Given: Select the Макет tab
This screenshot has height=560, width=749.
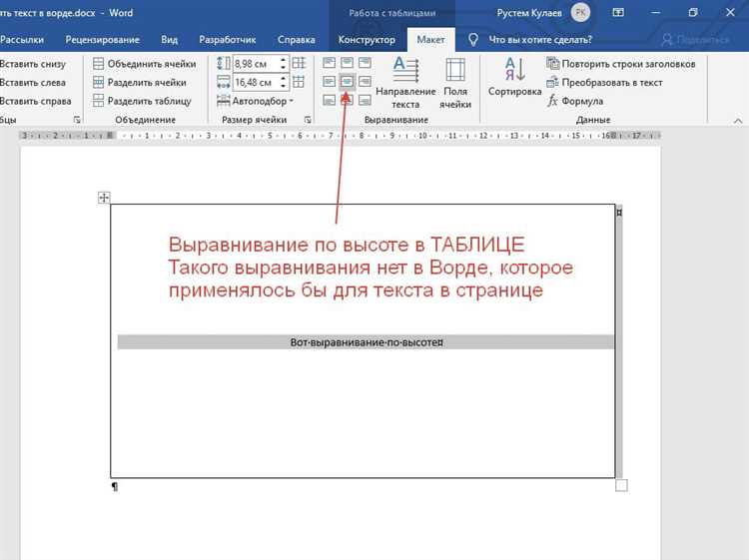Looking at the screenshot, I should pos(430,40).
